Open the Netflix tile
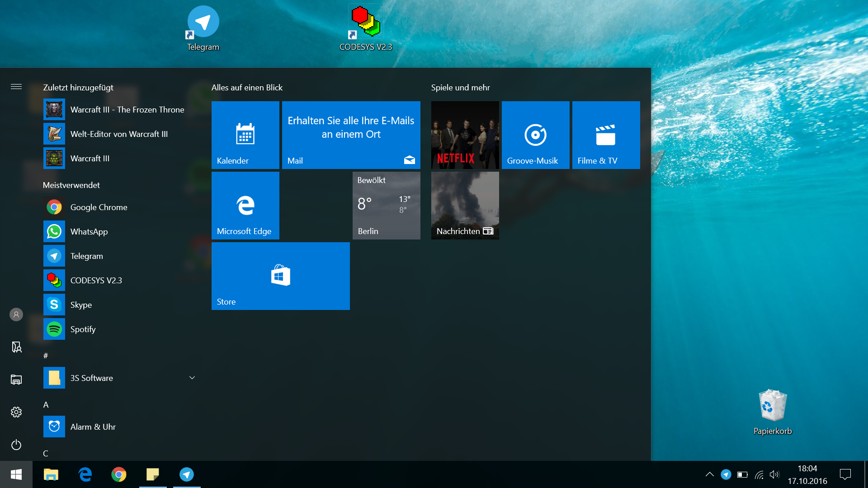The width and height of the screenshot is (868, 488). tap(465, 135)
